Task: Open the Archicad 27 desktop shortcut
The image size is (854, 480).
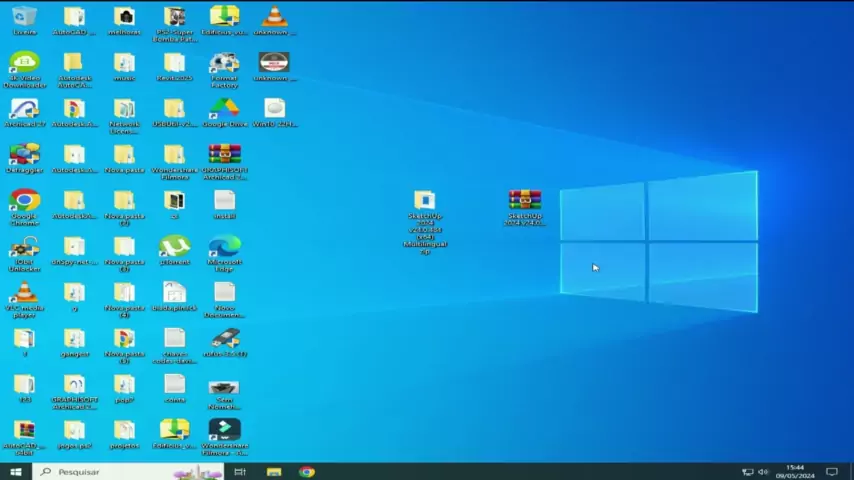Action: tap(24, 109)
